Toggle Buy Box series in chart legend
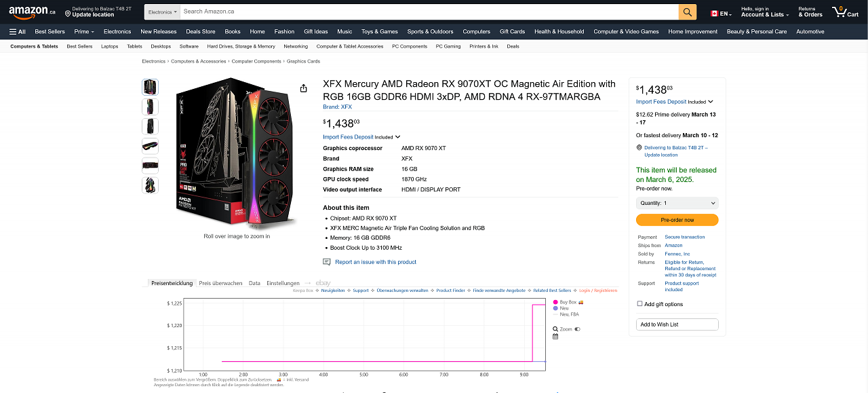The height and width of the screenshot is (393, 868). tap(568, 302)
